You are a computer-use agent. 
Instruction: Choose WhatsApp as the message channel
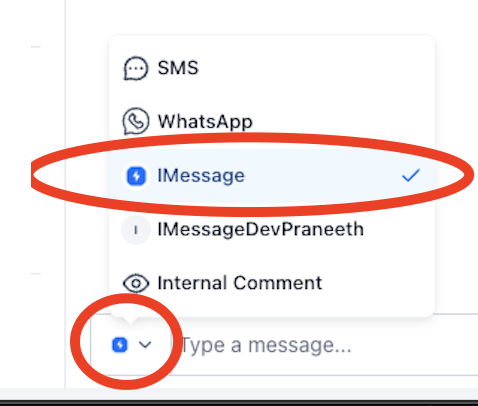[272, 121]
